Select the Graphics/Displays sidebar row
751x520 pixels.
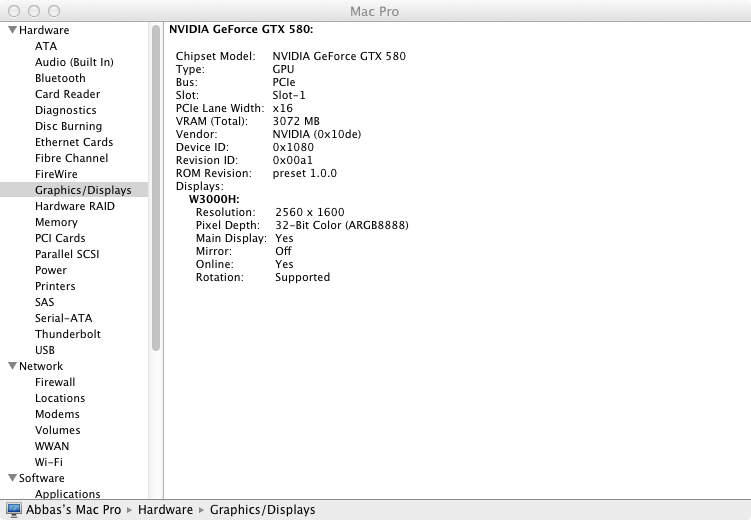(x=74, y=190)
